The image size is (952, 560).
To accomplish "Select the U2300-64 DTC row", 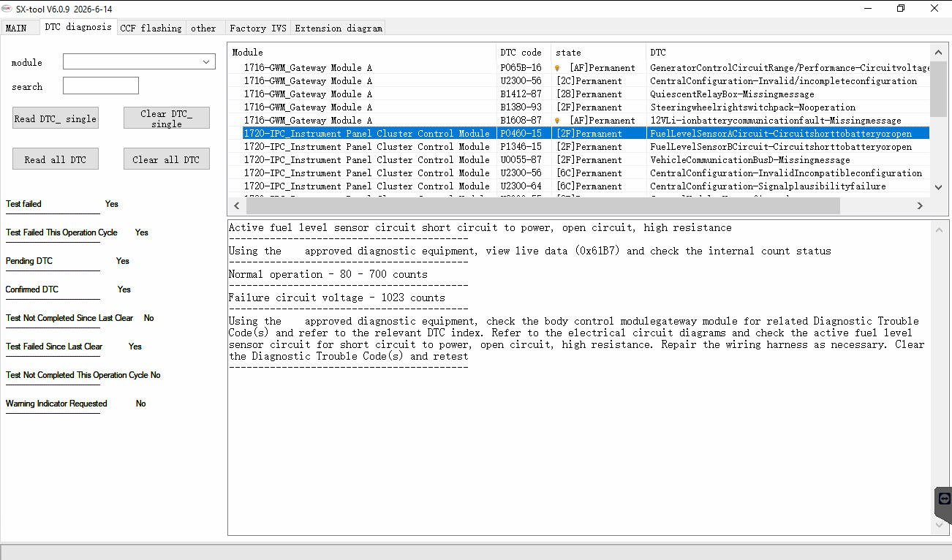I will (x=578, y=186).
